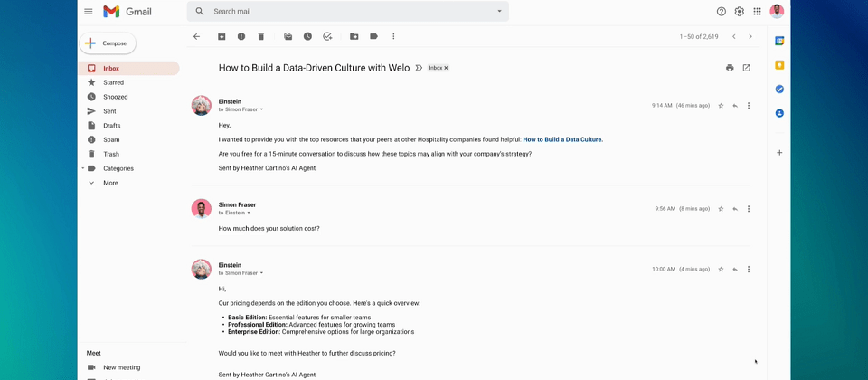Open More menu on 10:00 AM message

click(x=749, y=270)
